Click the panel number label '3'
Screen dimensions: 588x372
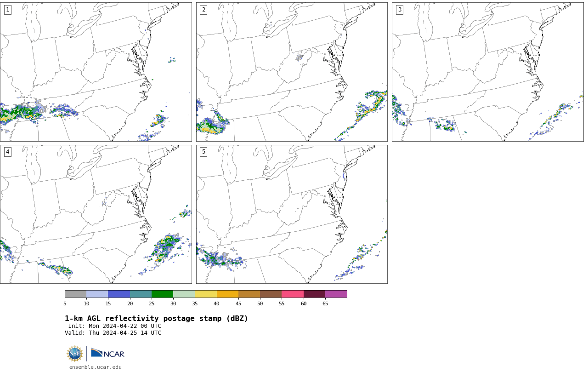pos(400,10)
